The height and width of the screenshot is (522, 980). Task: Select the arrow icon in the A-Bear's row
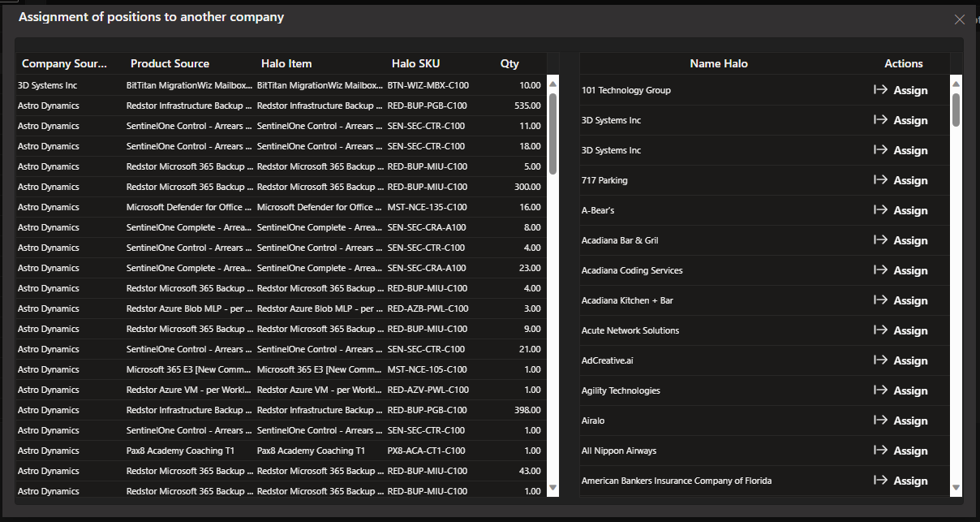pyautogui.click(x=880, y=210)
